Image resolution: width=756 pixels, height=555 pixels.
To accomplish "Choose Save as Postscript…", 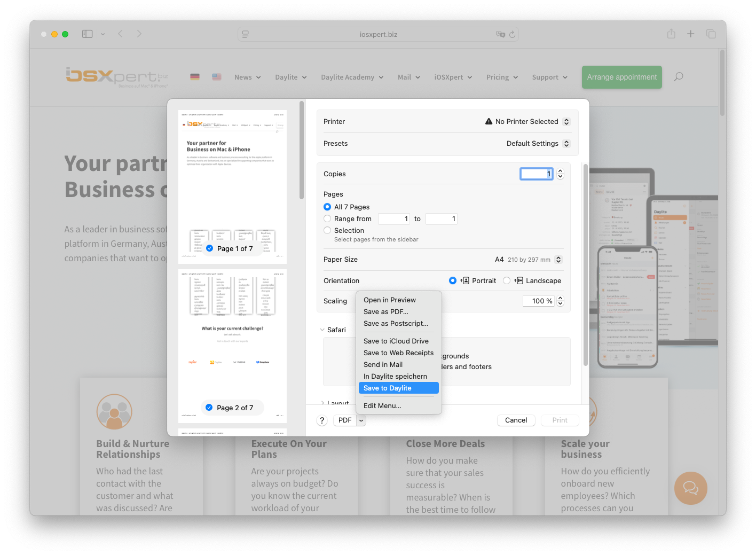I will click(399, 324).
